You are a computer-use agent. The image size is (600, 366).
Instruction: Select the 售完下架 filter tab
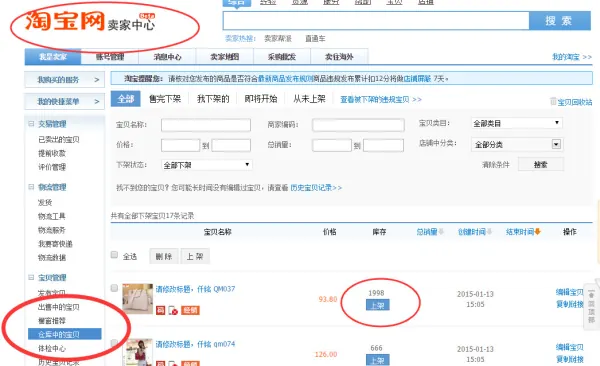[165, 99]
